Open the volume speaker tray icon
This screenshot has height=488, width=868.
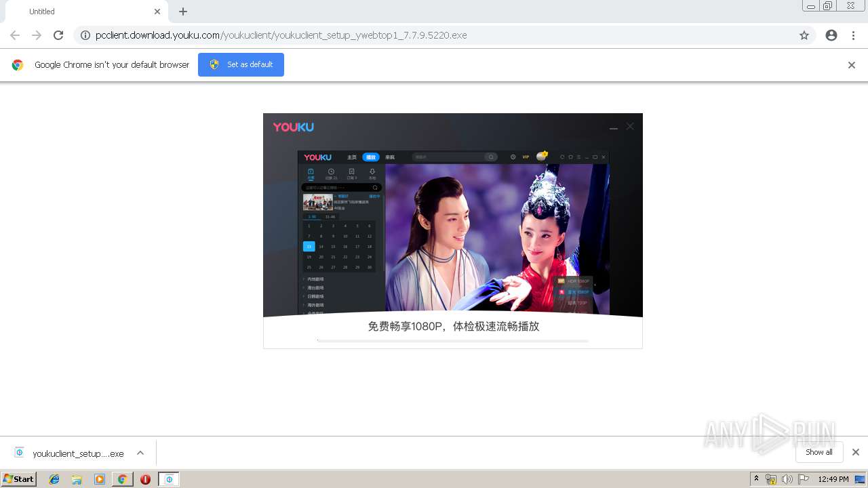787,479
